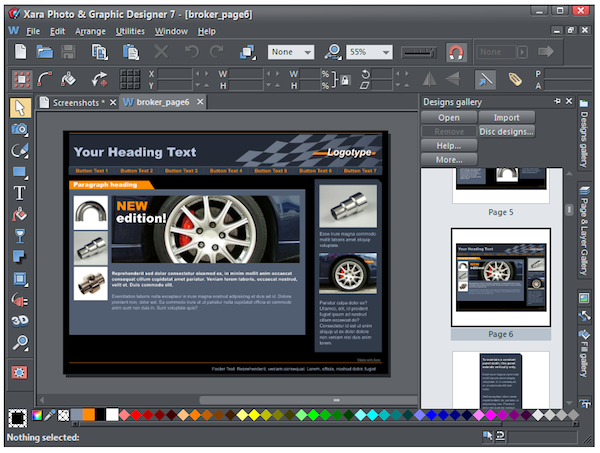Select the Zoom magnifier tool
This screenshot has width=600, height=453.
20,343
